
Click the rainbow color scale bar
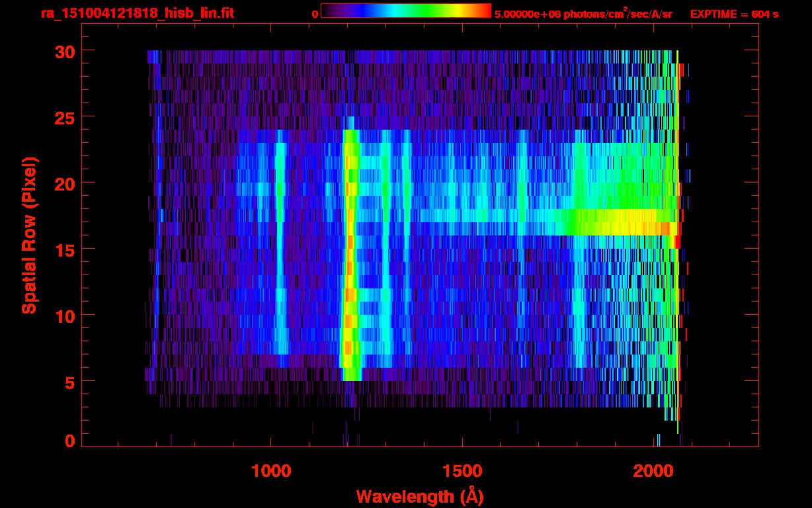click(405, 11)
